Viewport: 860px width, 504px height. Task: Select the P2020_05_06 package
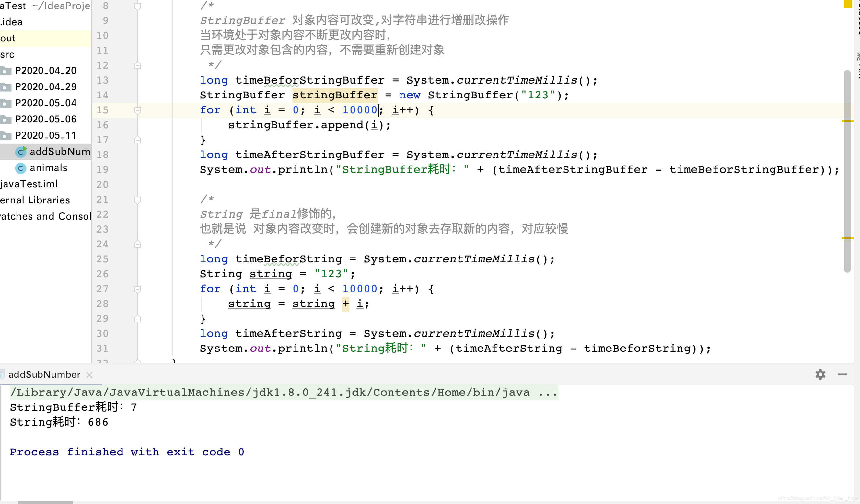(46, 119)
